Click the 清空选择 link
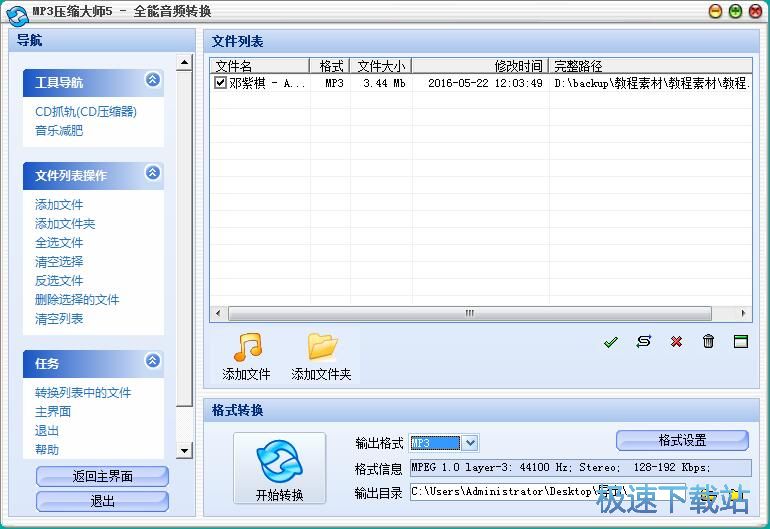Screen dimensions: 770x529 point(59,261)
